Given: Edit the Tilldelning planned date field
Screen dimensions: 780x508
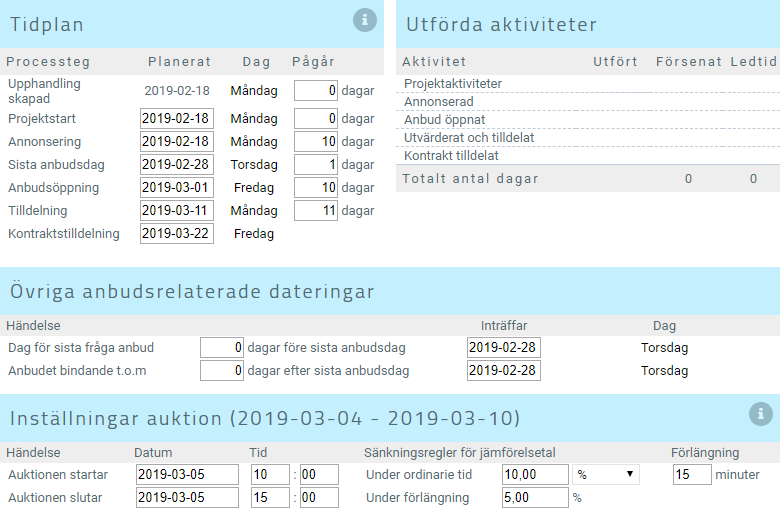Looking at the screenshot, I should point(177,210).
